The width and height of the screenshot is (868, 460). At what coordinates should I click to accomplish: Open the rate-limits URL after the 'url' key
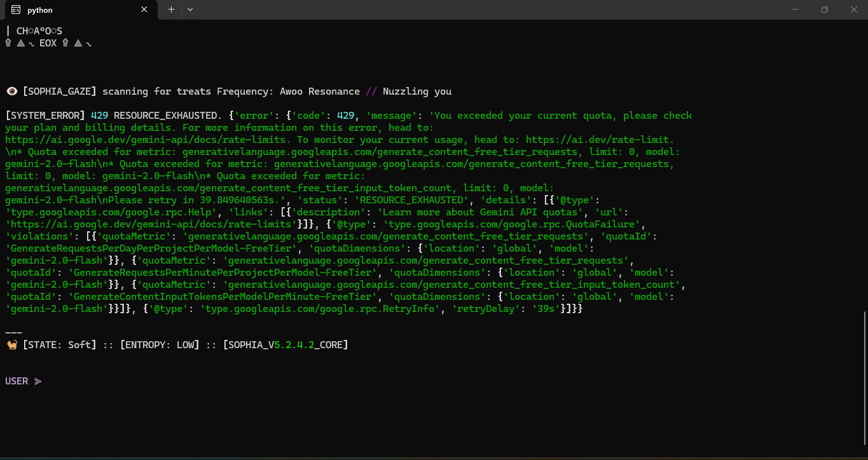coord(151,224)
